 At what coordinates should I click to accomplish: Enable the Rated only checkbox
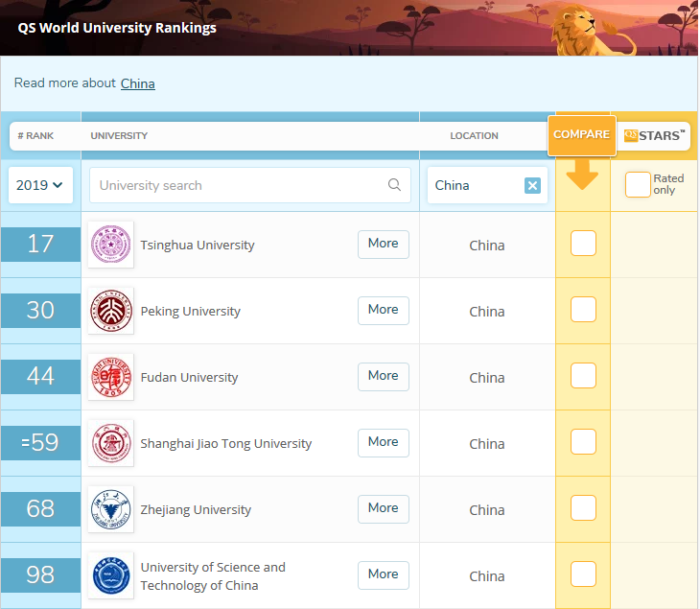tap(638, 184)
